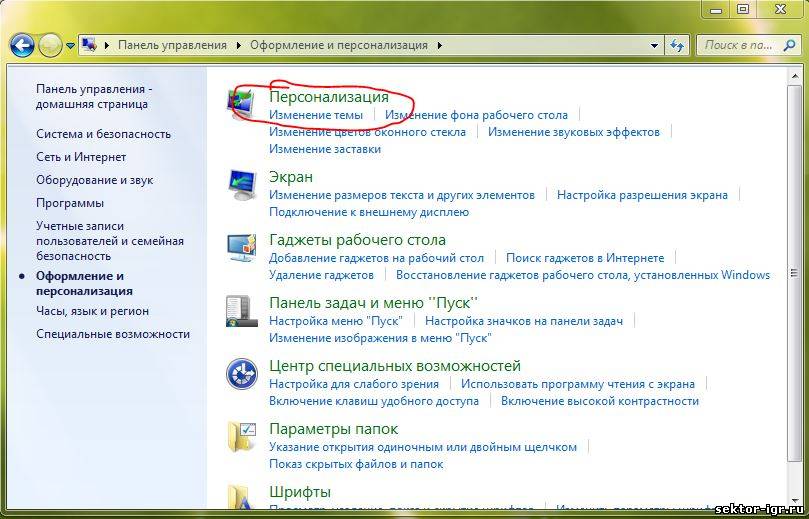Click the Control Panel icon in address bar
809x519 pixels.
click(x=89, y=45)
